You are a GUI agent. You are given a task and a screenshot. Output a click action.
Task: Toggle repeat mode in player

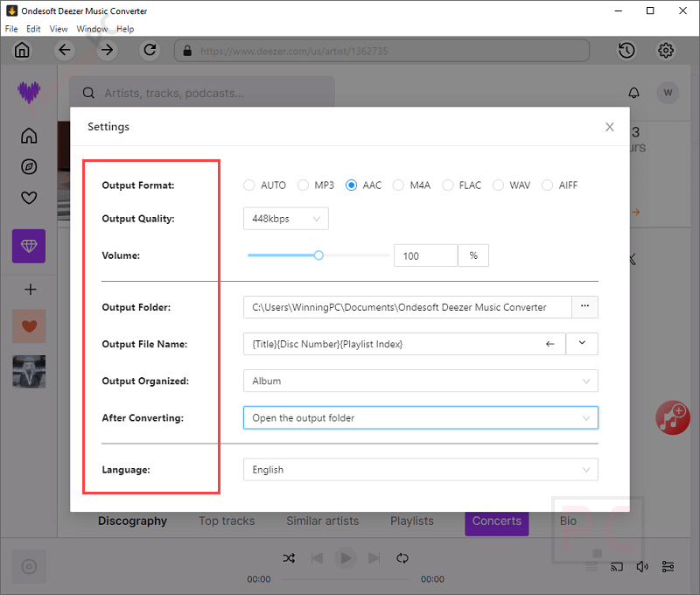tap(402, 558)
